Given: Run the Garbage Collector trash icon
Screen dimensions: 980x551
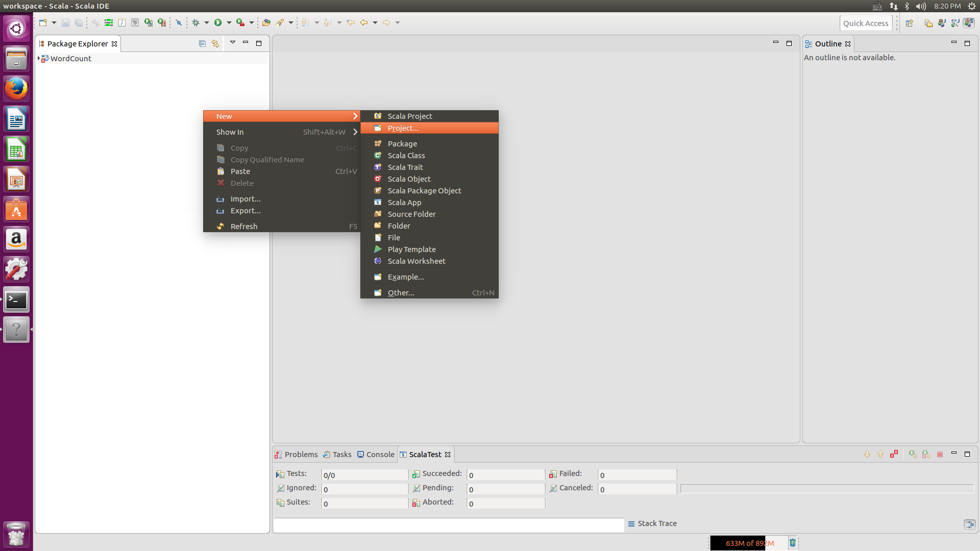Looking at the screenshot, I should (x=793, y=543).
